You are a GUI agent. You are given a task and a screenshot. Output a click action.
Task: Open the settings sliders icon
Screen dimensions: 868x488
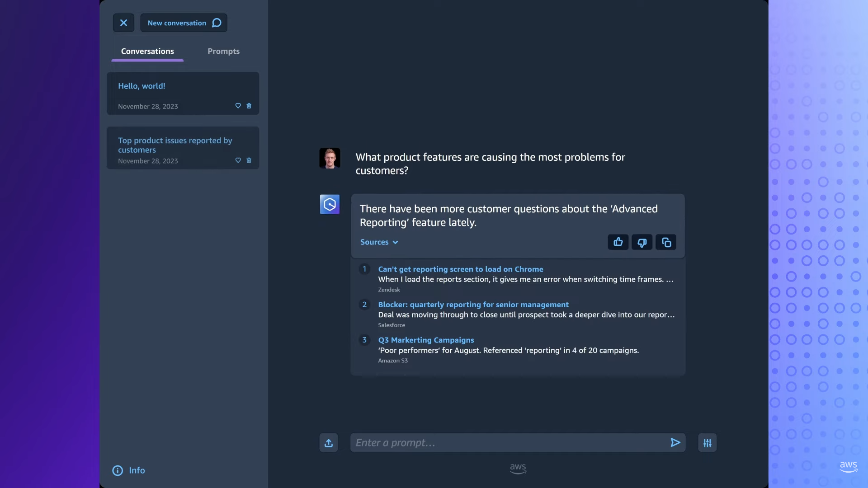pos(708,443)
